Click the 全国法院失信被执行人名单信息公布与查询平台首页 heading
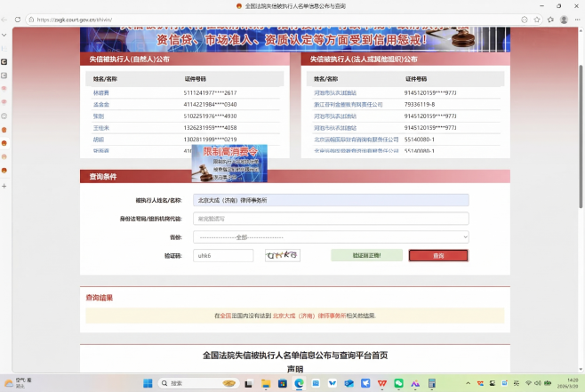 pos(295,355)
